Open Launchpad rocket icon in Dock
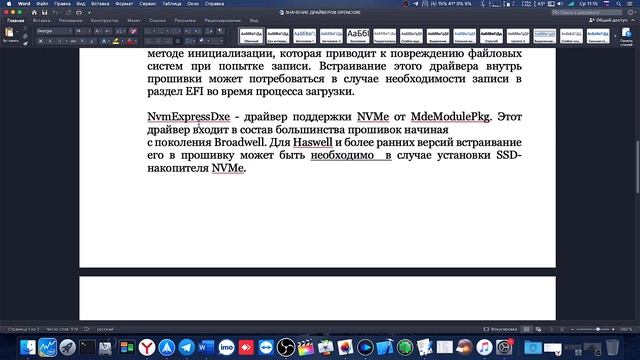This screenshot has width=640, height=360. (x=67, y=347)
